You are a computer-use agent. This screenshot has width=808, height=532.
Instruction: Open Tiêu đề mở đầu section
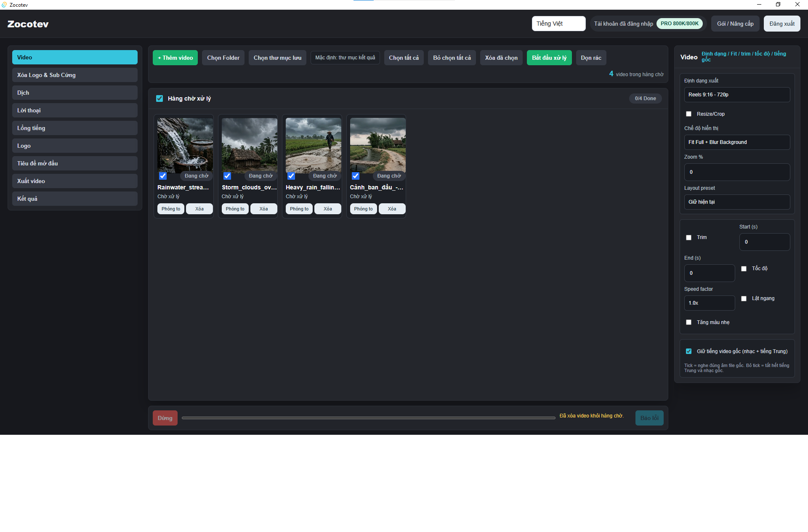tap(74, 163)
